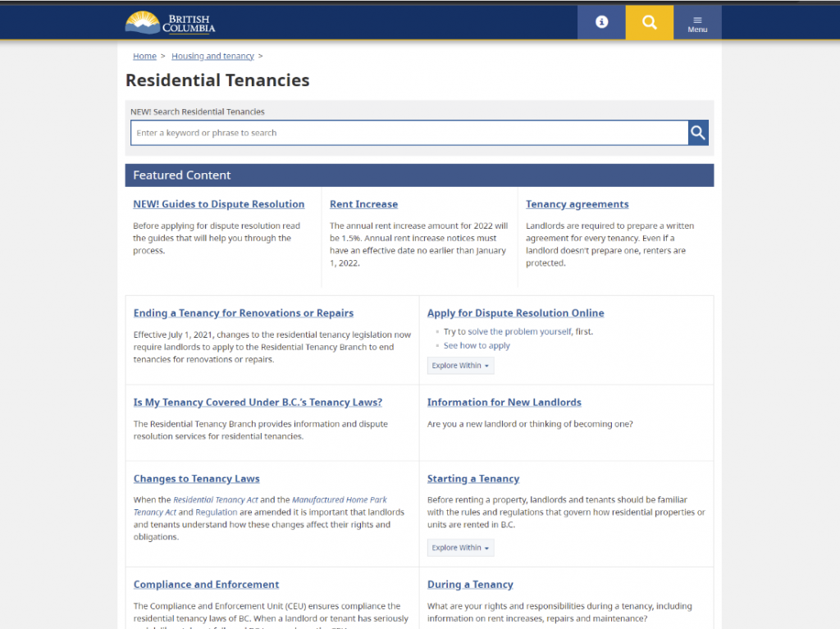The width and height of the screenshot is (840, 629).
Task: Open Information for New Landlords
Action: [x=504, y=403]
